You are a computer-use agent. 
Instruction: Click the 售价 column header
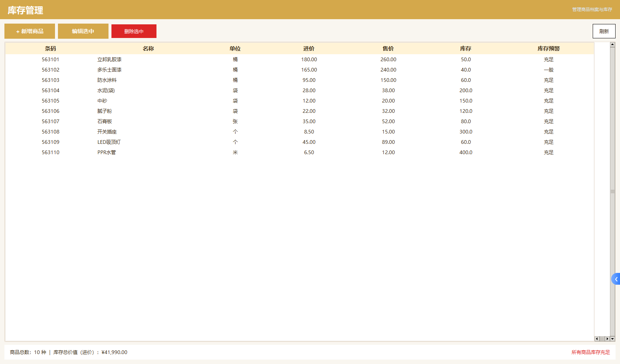pyautogui.click(x=388, y=49)
